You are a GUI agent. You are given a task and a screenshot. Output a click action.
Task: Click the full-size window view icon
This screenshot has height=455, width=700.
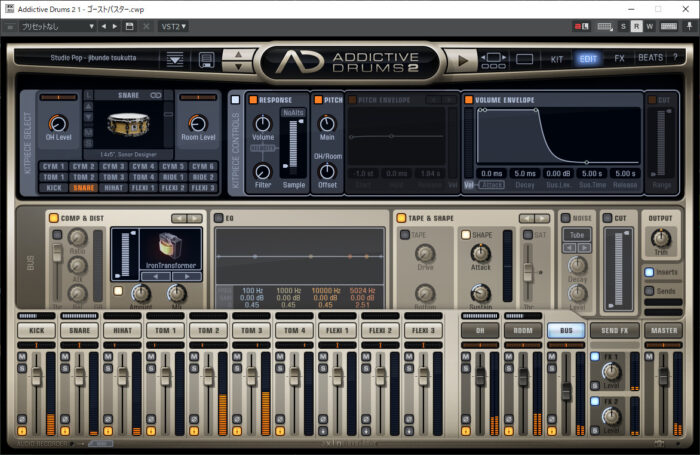pos(525,58)
